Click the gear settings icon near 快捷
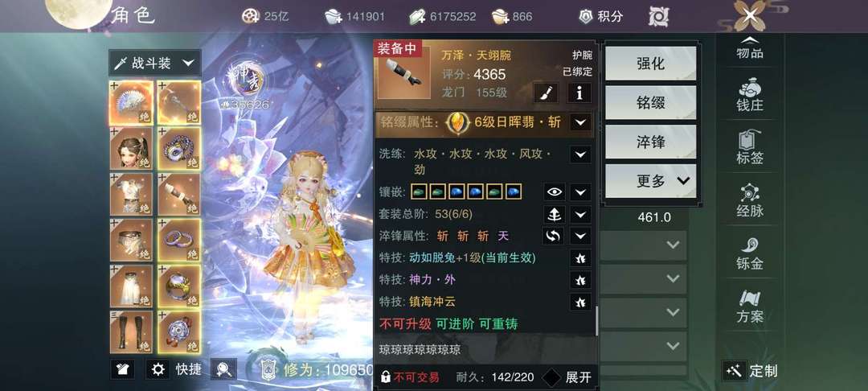Image resolution: width=868 pixels, height=391 pixels. point(158,369)
